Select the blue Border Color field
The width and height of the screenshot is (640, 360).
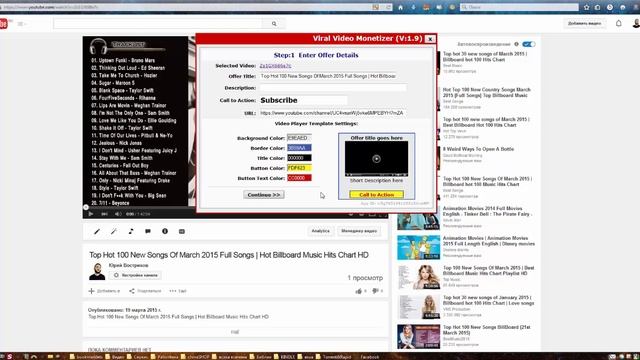(x=299, y=148)
